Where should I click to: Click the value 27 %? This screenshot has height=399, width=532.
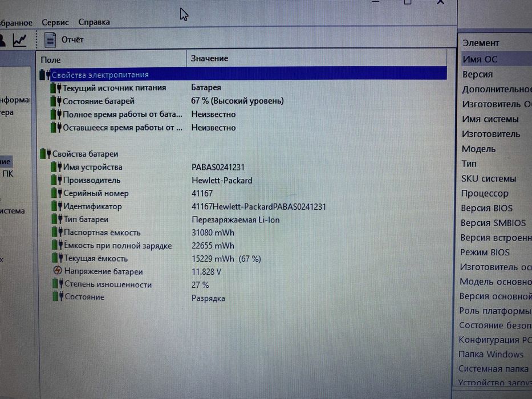click(200, 285)
